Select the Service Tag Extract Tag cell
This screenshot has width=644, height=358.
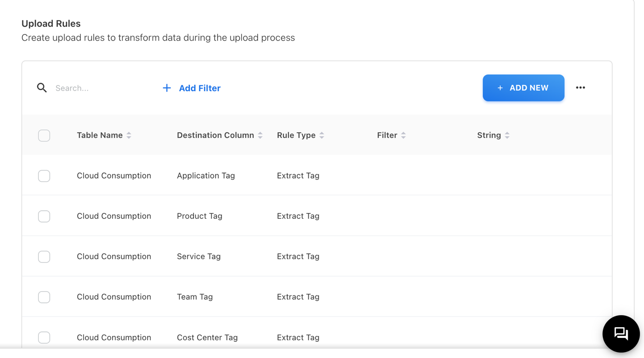tap(298, 257)
